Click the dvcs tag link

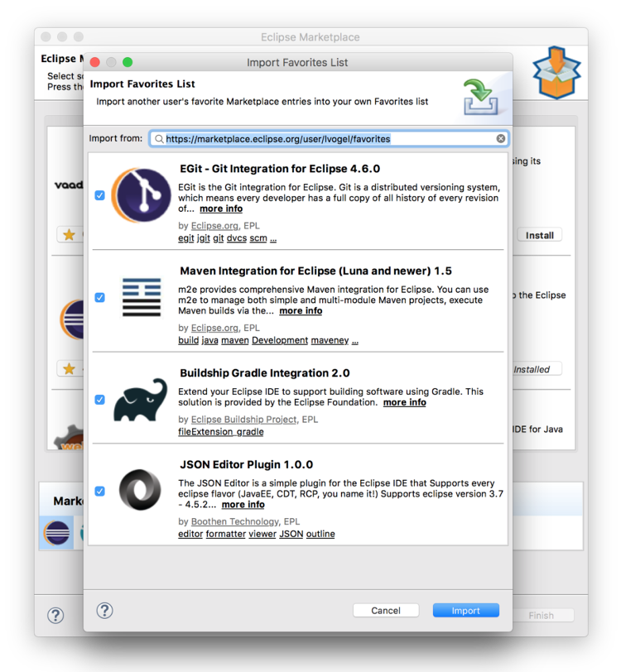pos(237,238)
